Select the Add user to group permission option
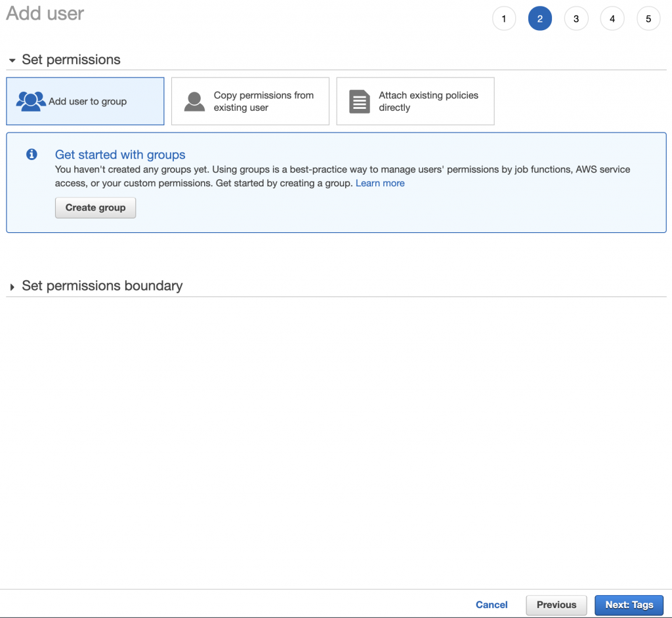The height and width of the screenshot is (618, 672). [x=85, y=100]
